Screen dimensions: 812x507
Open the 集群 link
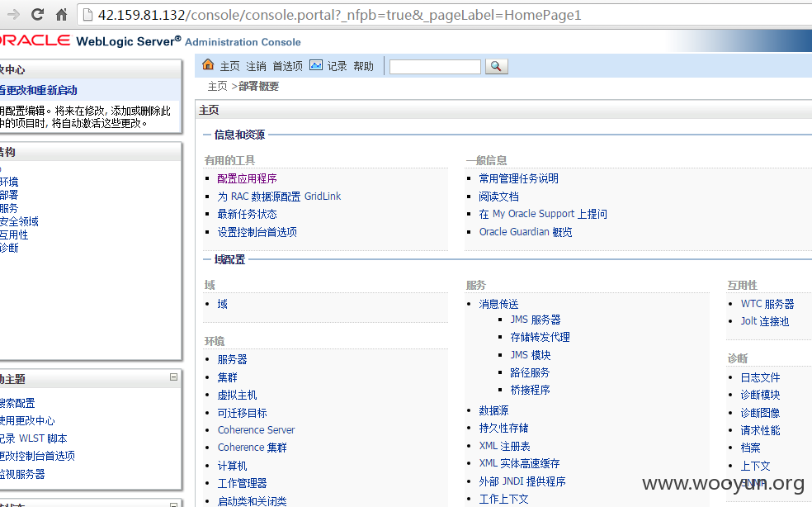point(227,377)
